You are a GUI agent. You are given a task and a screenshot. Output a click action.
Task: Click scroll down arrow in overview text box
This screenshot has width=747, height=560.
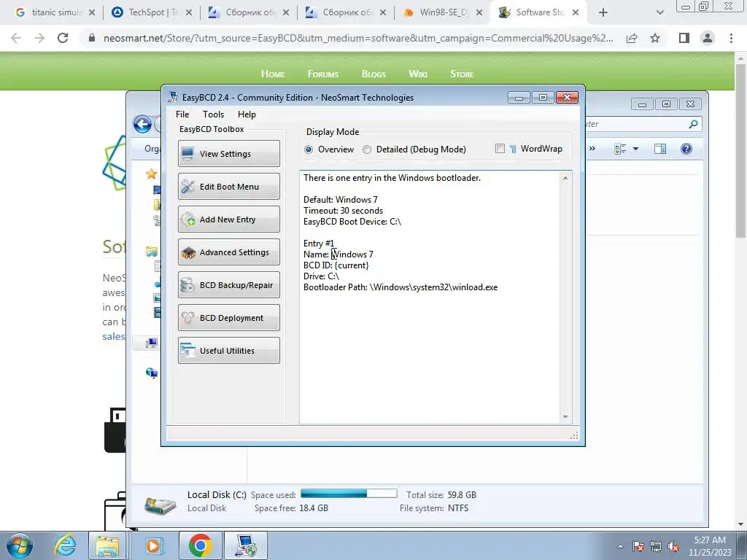(x=565, y=416)
